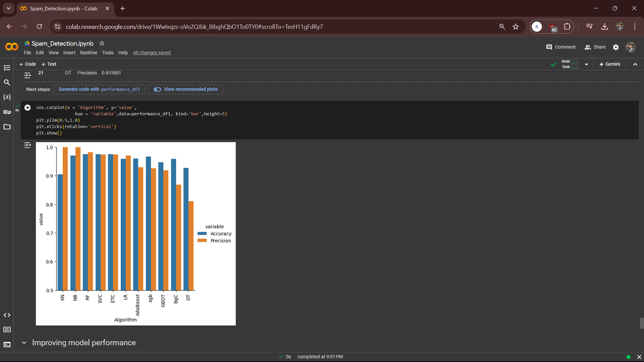
Task: Open a new browser tab
Action: (123, 9)
